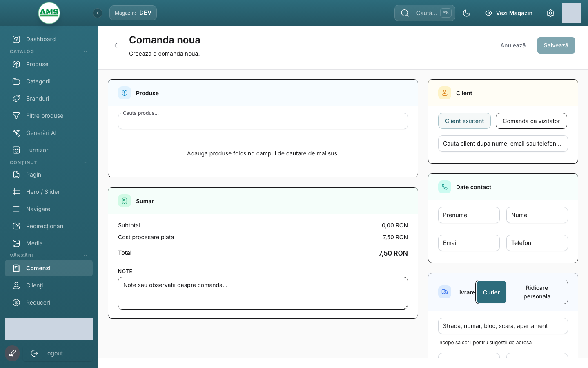Collapse the CATALOG sidebar section
Viewport: 588px width, 368px height.
coord(85,52)
